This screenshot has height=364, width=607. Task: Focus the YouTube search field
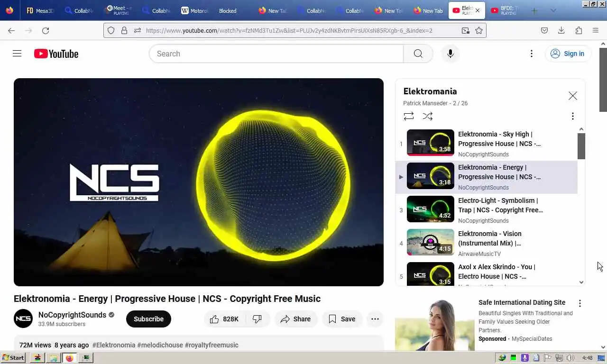coord(276,54)
